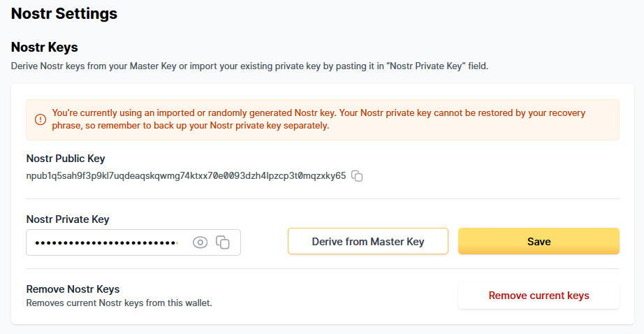Click the Nostr Keys section heading
The width and height of the screenshot is (644, 334).
[45, 48]
